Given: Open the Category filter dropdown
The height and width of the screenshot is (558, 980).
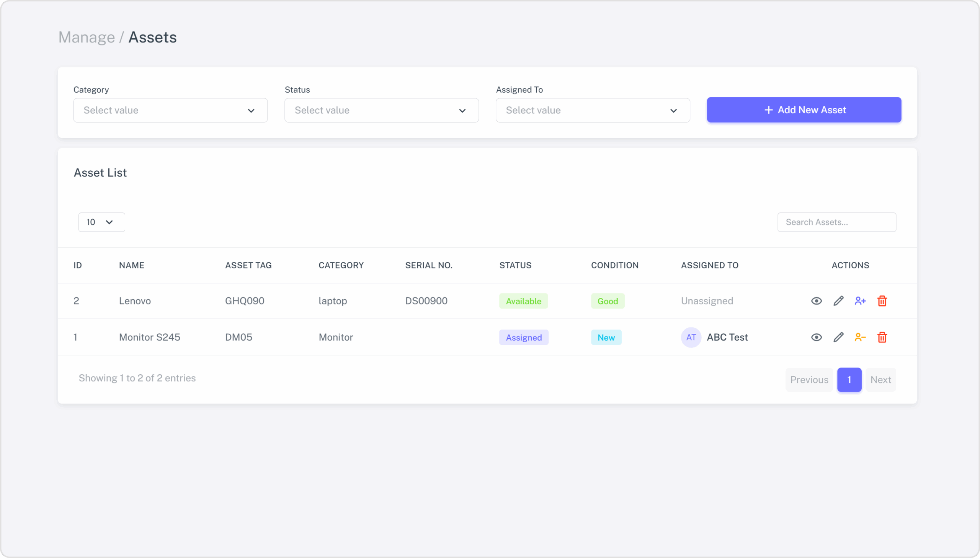Looking at the screenshot, I should tap(171, 110).
